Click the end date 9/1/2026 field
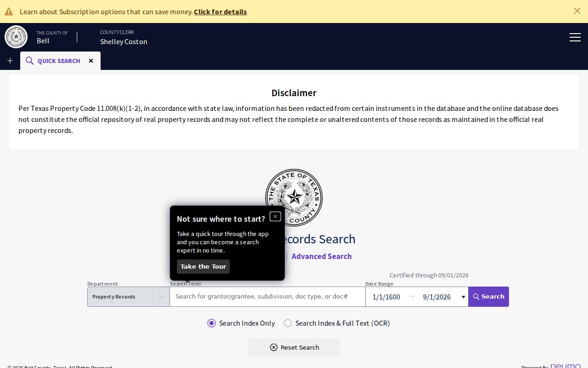588x368 pixels. click(437, 297)
